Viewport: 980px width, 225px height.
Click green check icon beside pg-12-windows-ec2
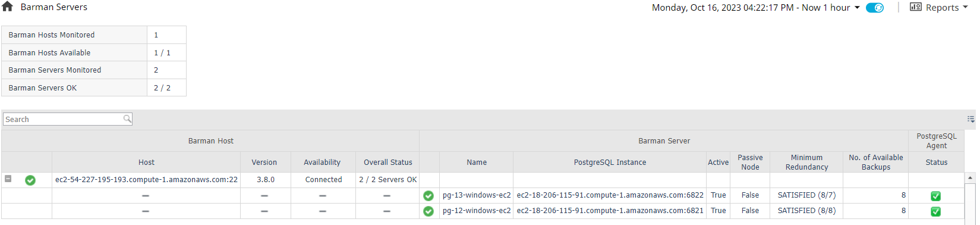click(x=428, y=211)
